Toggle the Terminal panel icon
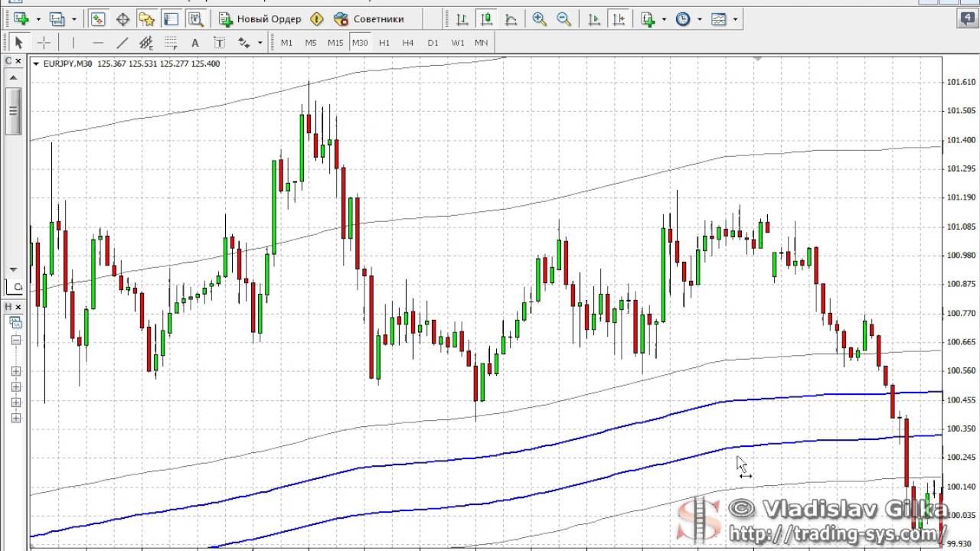This screenshot has height=551, width=980. tap(171, 19)
